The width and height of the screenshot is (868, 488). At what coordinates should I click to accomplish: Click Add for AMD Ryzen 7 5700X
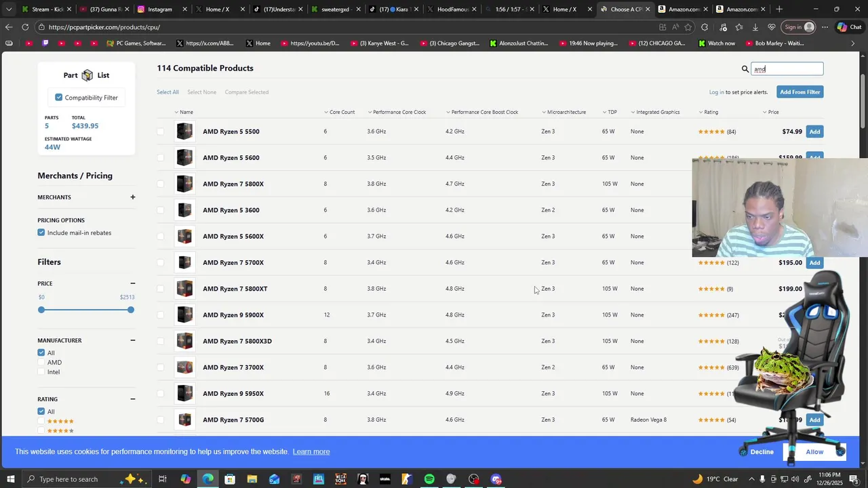[x=814, y=262]
